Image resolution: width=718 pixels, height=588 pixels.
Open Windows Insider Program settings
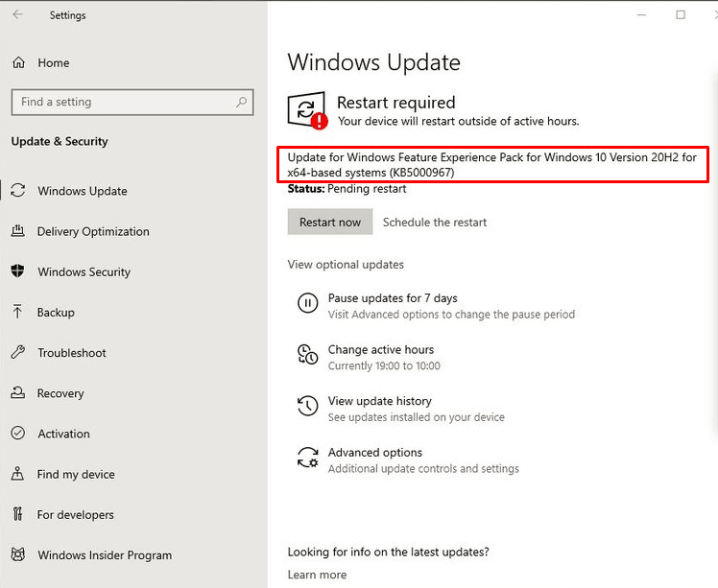coord(104,554)
